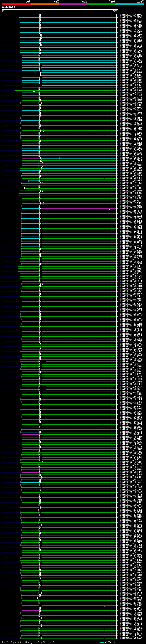The width and height of the screenshot is (146, 644).
Task: Select hit label UniRef100_A5AK58
Action: (x=131, y=85)
